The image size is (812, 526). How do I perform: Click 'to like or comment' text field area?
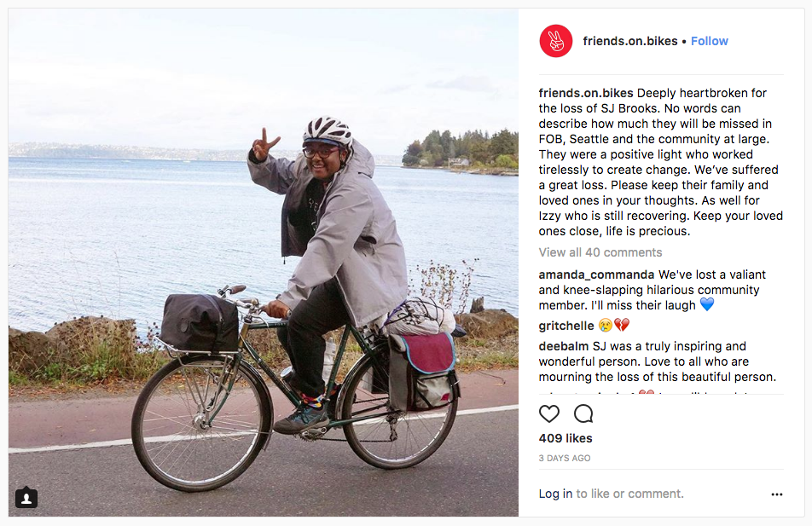pos(629,494)
